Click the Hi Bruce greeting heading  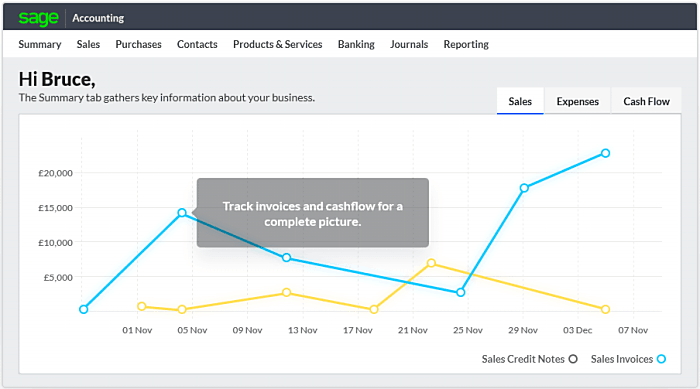point(57,79)
